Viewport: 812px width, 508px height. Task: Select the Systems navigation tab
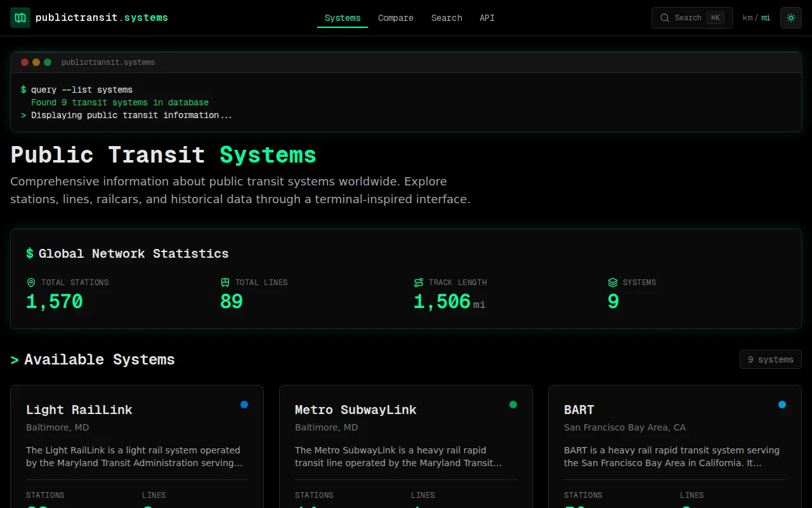(x=343, y=18)
